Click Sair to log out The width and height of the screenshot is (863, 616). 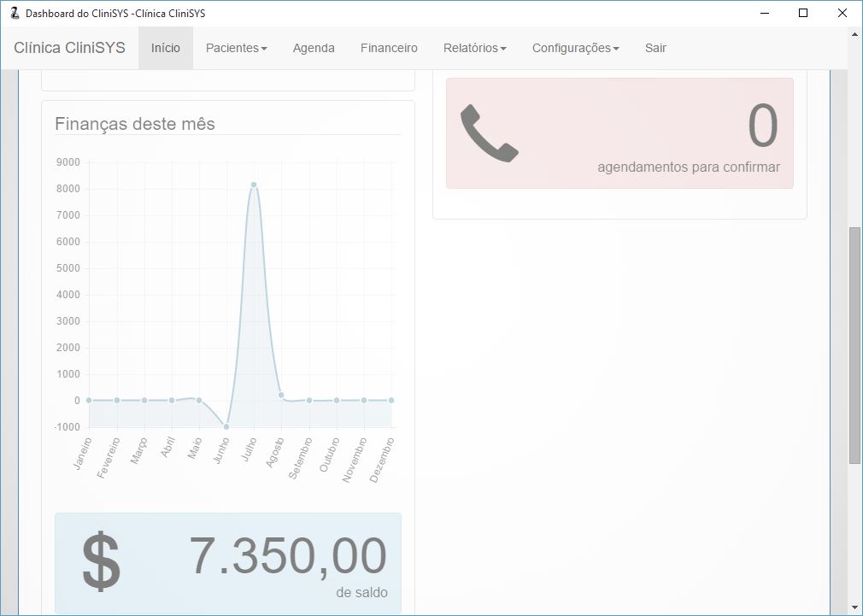tap(655, 48)
